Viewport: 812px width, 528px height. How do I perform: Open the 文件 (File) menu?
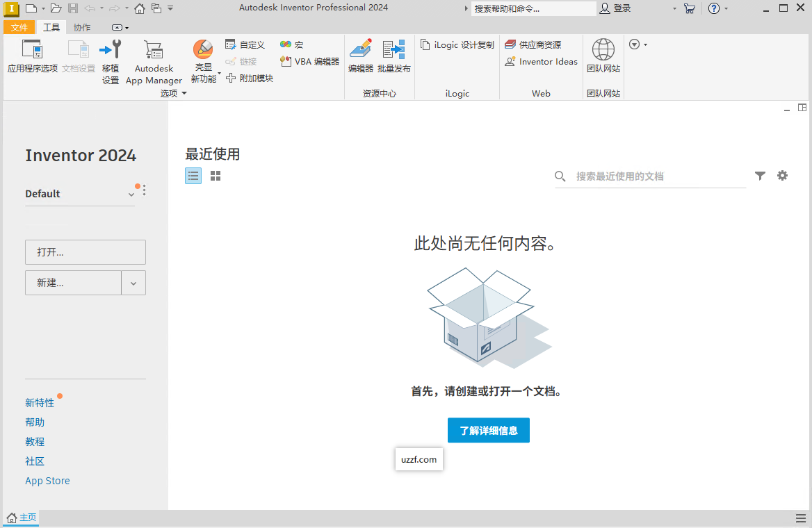[19, 27]
